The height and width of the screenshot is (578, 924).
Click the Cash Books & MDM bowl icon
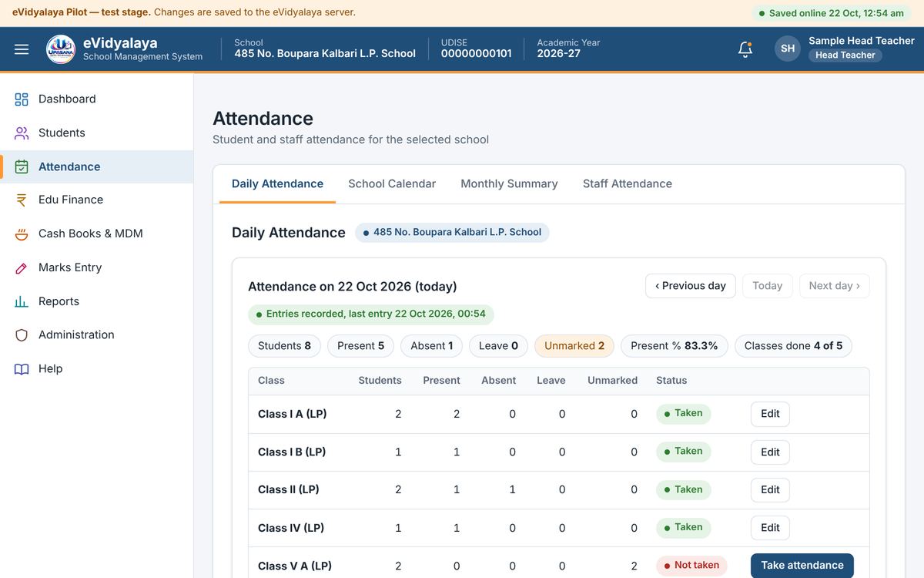click(x=22, y=234)
